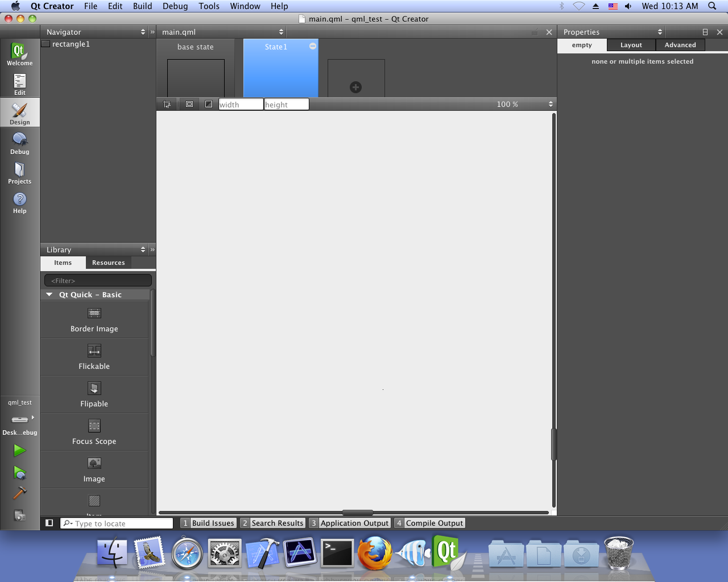Select the Border Image item

tap(94, 320)
